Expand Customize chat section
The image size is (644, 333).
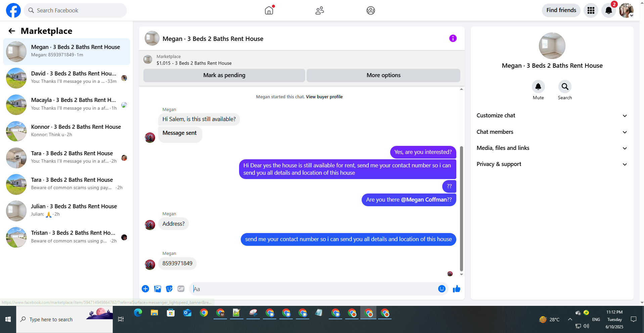point(552,115)
